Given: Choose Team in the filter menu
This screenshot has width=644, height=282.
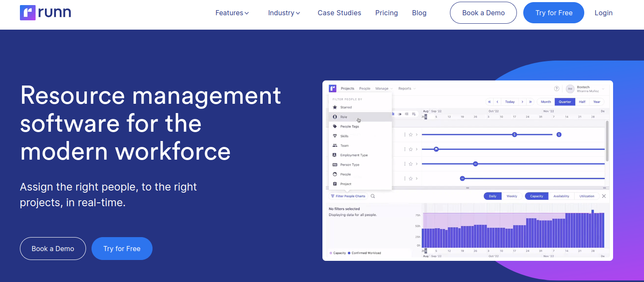Looking at the screenshot, I should (x=360, y=146).
